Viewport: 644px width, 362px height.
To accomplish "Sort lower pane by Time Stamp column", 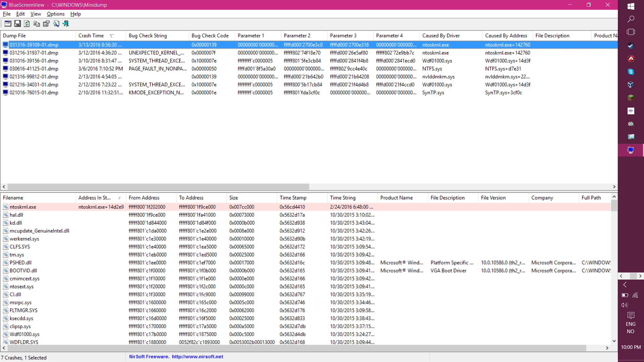I will point(302,198).
